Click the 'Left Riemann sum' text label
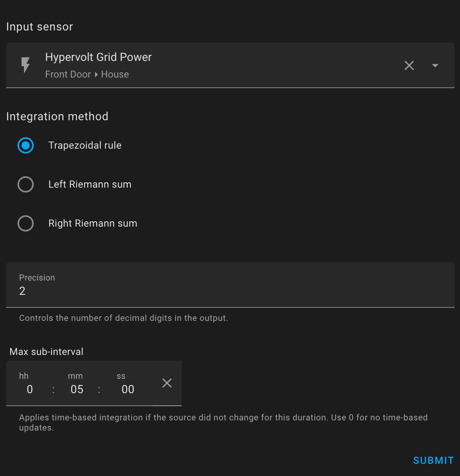Image resolution: width=460 pixels, height=476 pixels. point(90,184)
